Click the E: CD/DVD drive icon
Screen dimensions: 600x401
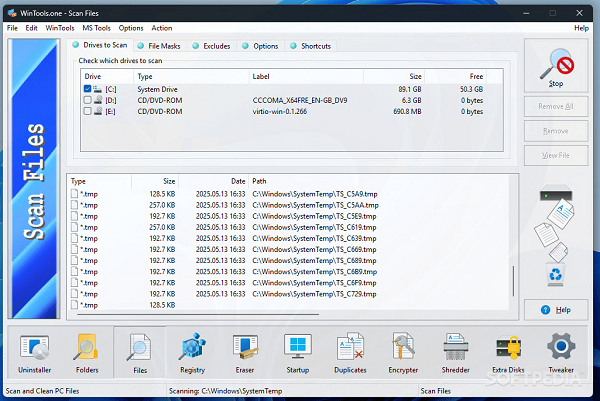(98, 111)
